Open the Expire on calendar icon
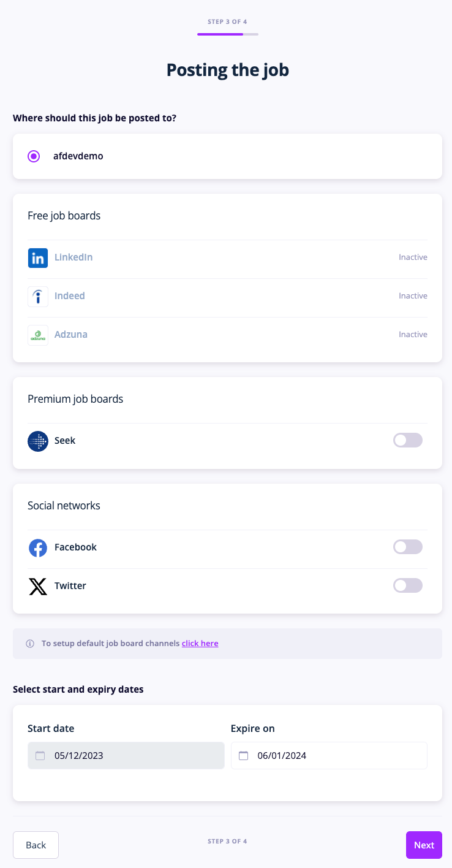The image size is (452, 868). [243, 756]
